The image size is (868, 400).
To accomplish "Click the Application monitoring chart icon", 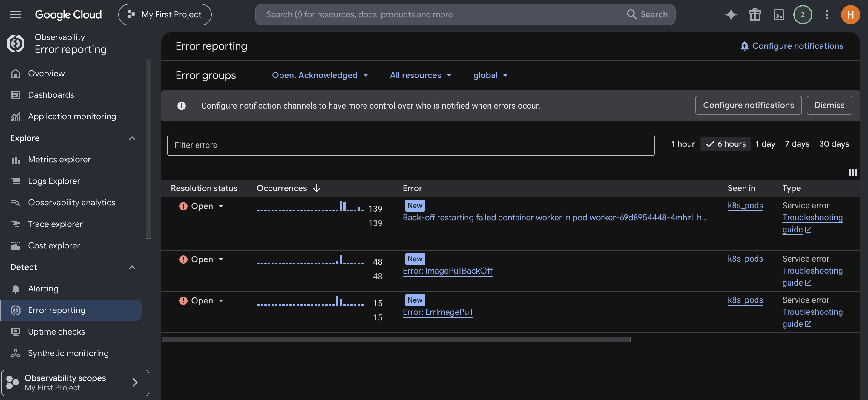I will point(16,117).
